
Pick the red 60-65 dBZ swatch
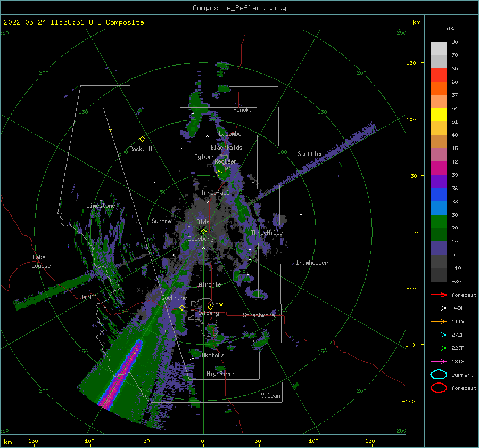pyautogui.click(x=439, y=75)
